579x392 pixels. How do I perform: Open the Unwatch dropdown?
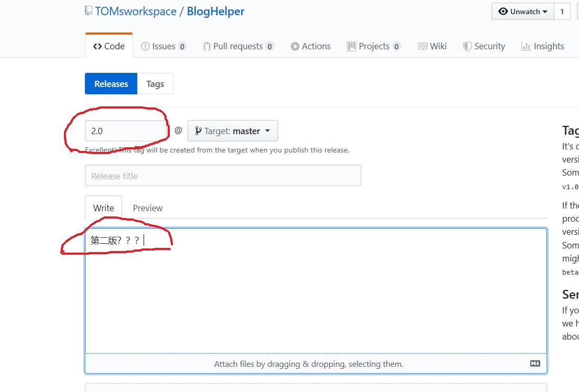tap(523, 11)
